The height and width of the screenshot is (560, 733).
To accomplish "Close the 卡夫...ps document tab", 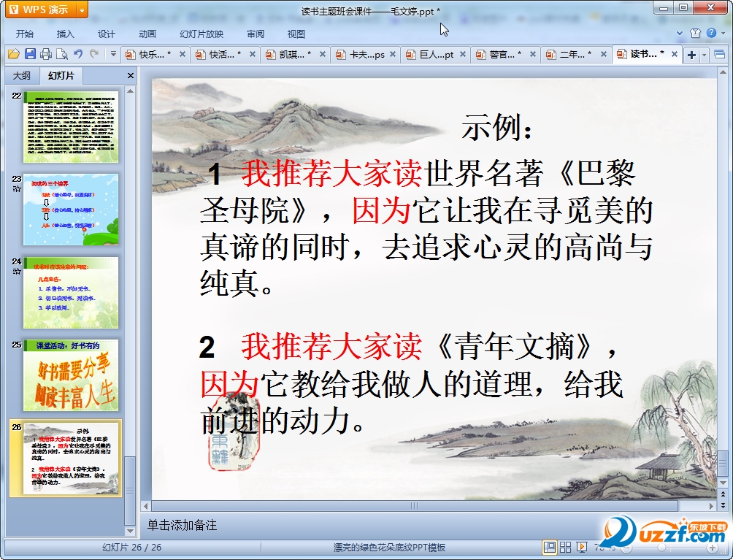I will (x=393, y=54).
